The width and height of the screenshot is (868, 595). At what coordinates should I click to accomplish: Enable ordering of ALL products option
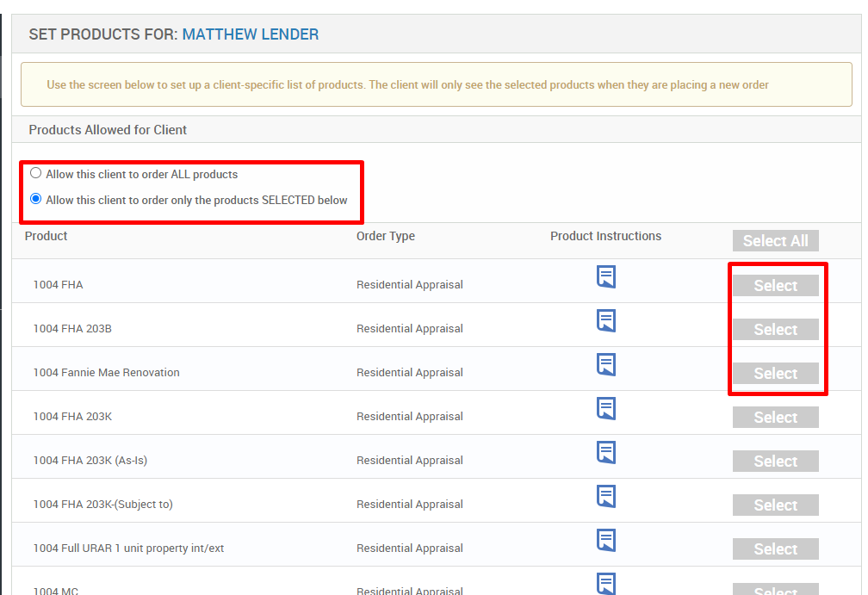coord(35,172)
